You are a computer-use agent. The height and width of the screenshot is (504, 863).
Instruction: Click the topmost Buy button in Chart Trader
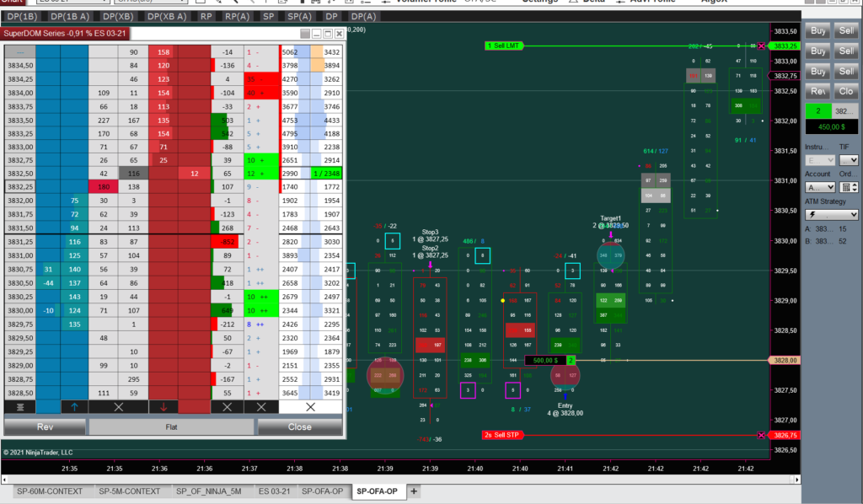[x=817, y=31]
